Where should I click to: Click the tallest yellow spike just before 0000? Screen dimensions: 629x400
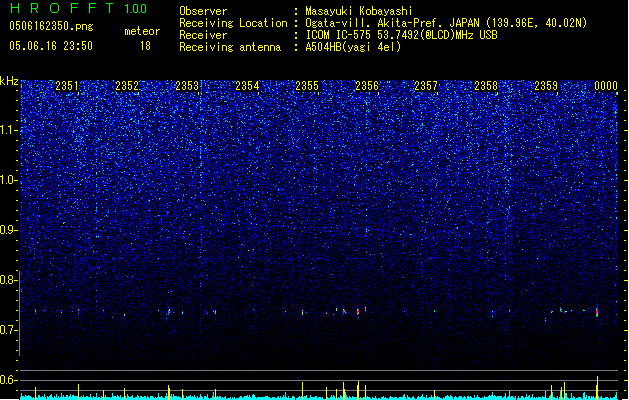click(x=597, y=388)
